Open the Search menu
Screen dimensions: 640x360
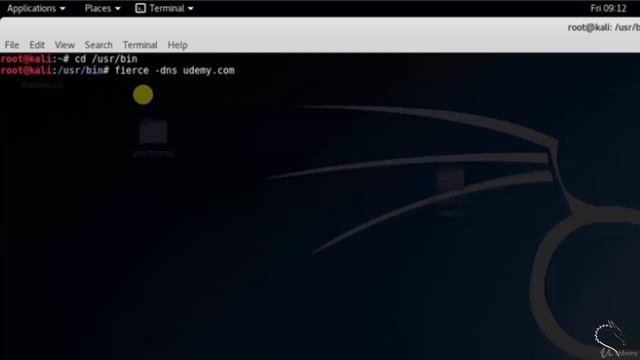98,45
